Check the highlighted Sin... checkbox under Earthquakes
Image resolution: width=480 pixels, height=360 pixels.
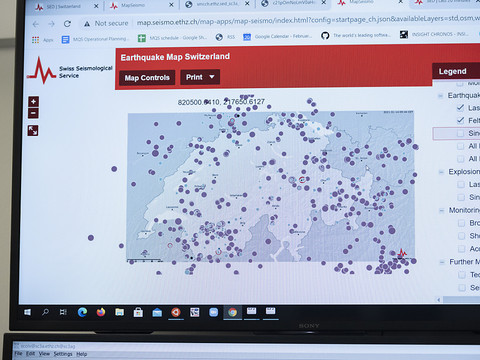click(x=460, y=133)
